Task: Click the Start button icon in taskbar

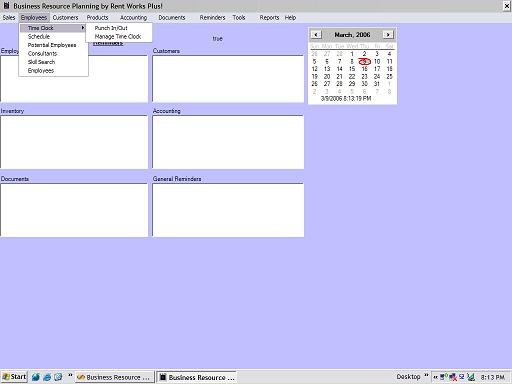Action: pyautogui.click(x=14, y=377)
